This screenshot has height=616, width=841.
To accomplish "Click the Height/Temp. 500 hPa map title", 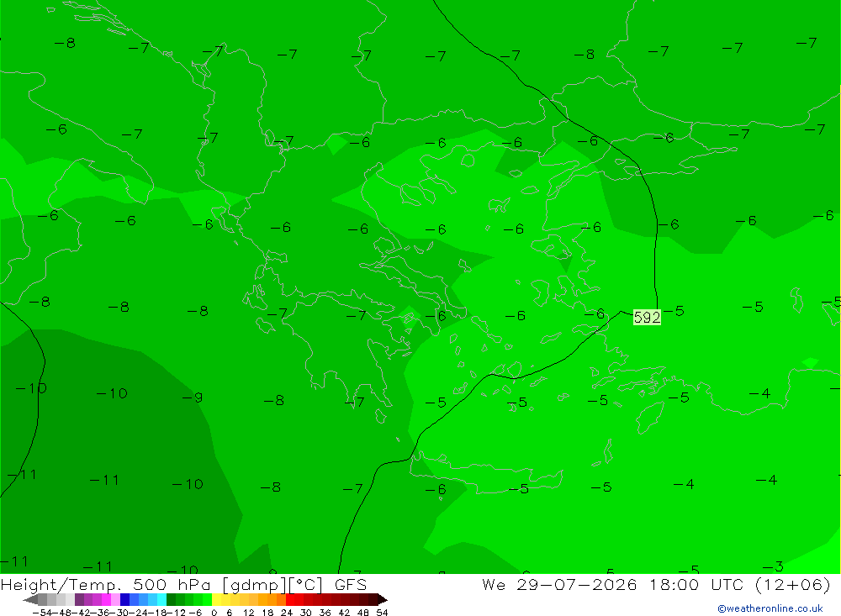I will [106, 585].
